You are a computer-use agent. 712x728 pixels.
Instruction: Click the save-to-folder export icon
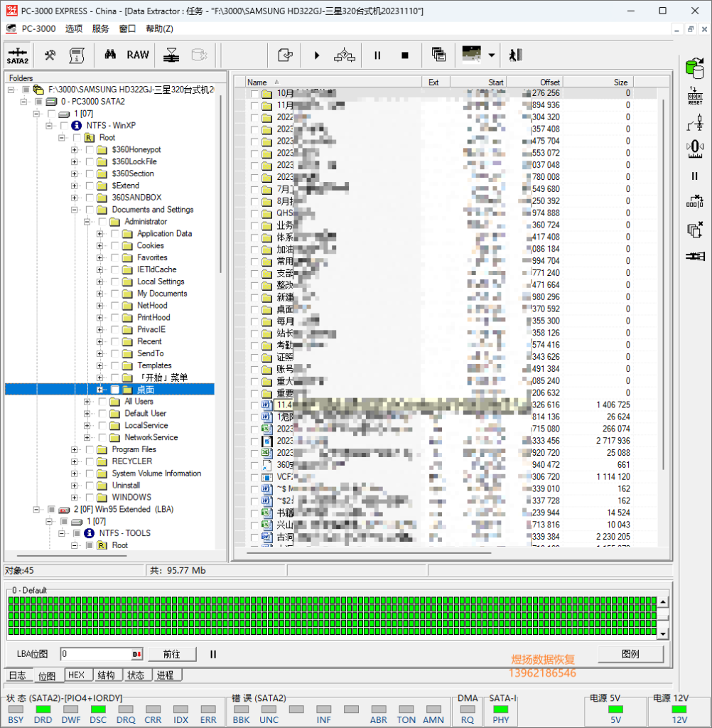(x=285, y=55)
